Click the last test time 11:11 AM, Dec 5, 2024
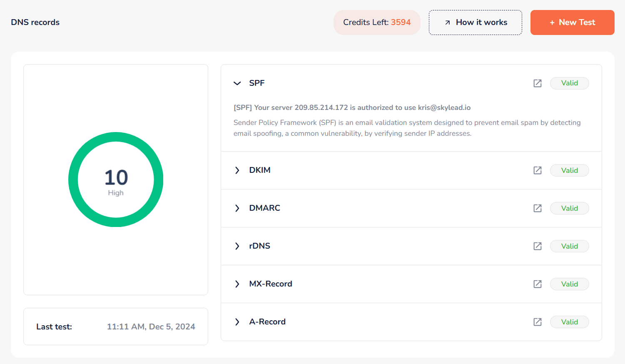This screenshot has width=625, height=364. tap(151, 327)
